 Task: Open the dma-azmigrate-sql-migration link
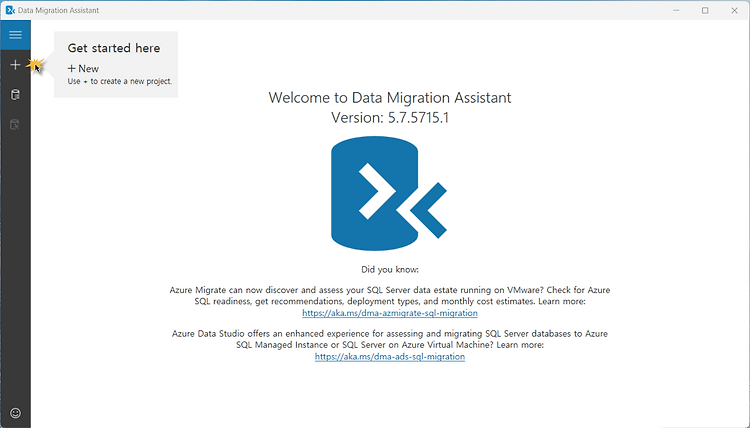(390, 313)
